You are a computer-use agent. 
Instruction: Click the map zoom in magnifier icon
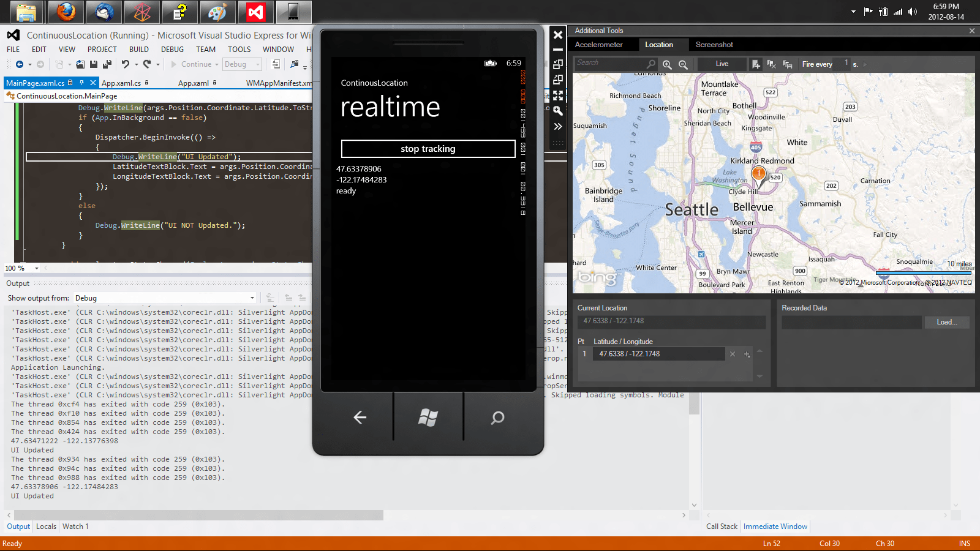tap(667, 64)
